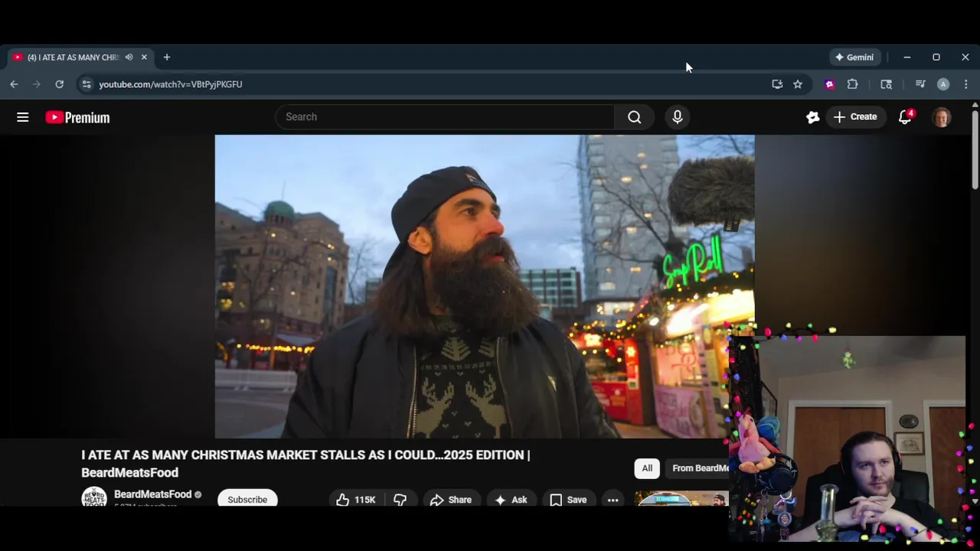Open more actions three-dot menu below video
980x551 pixels.
[x=612, y=500]
